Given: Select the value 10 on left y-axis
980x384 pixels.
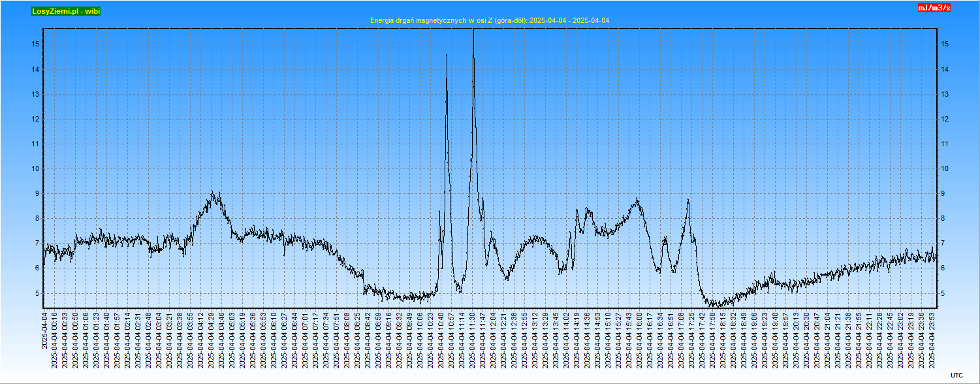Looking at the screenshot, I should [35, 169].
